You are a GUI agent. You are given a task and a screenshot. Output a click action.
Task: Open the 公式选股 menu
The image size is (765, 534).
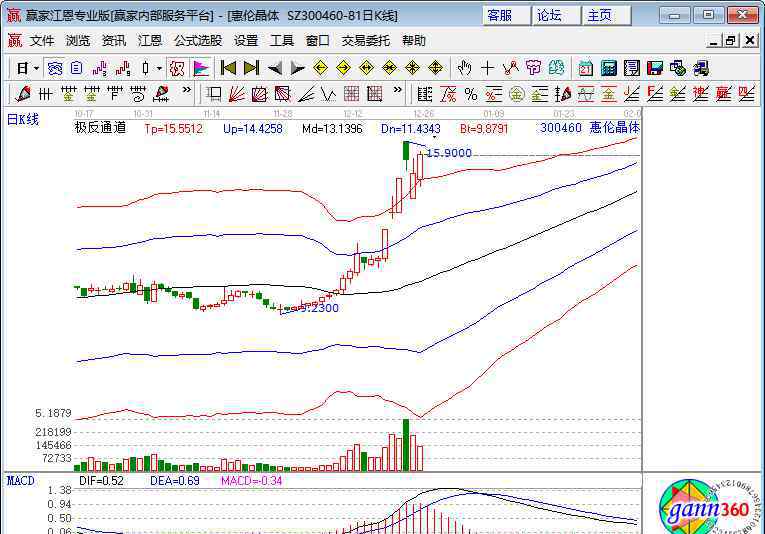[198, 41]
